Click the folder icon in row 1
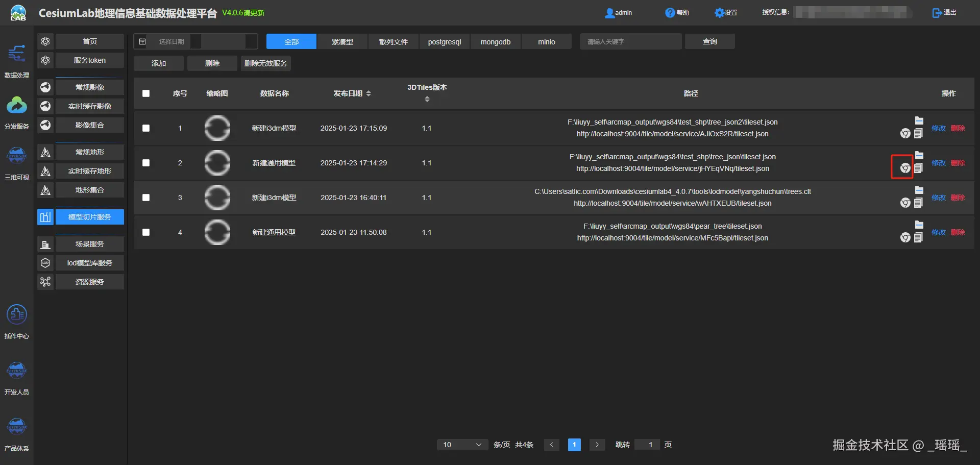Image resolution: width=980 pixels, height=465 pixels. pyautogui.click(x=919, y=120)
